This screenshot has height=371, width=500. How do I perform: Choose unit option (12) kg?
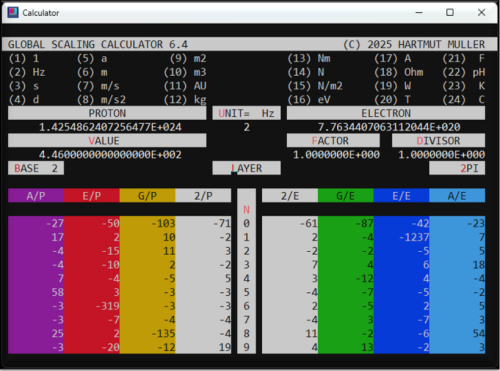click(x=185, y=100)
